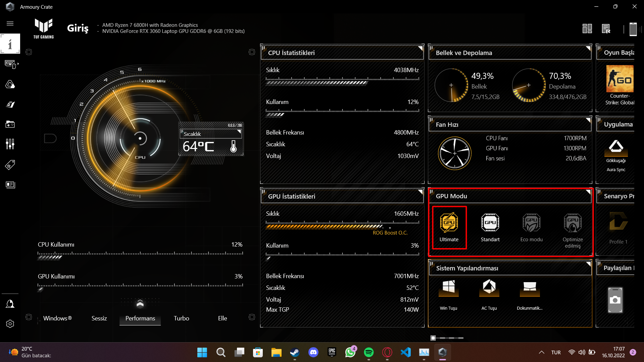This screenshot has height=362, width=644.
Task: Click the volume icon in system tray
Action: 582,352
